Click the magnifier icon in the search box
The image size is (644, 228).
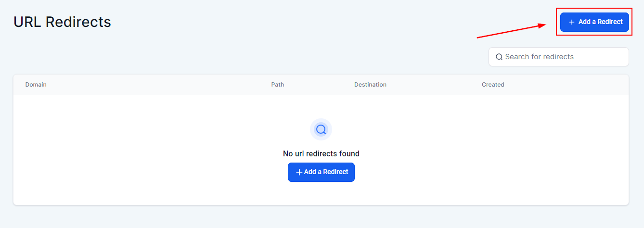pos(499,57)
